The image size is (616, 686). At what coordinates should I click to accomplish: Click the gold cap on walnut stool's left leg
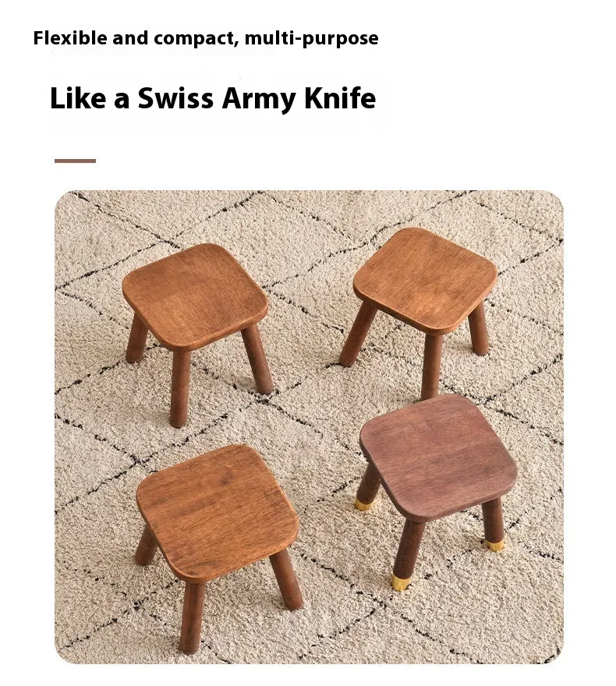tap(363, 505)
